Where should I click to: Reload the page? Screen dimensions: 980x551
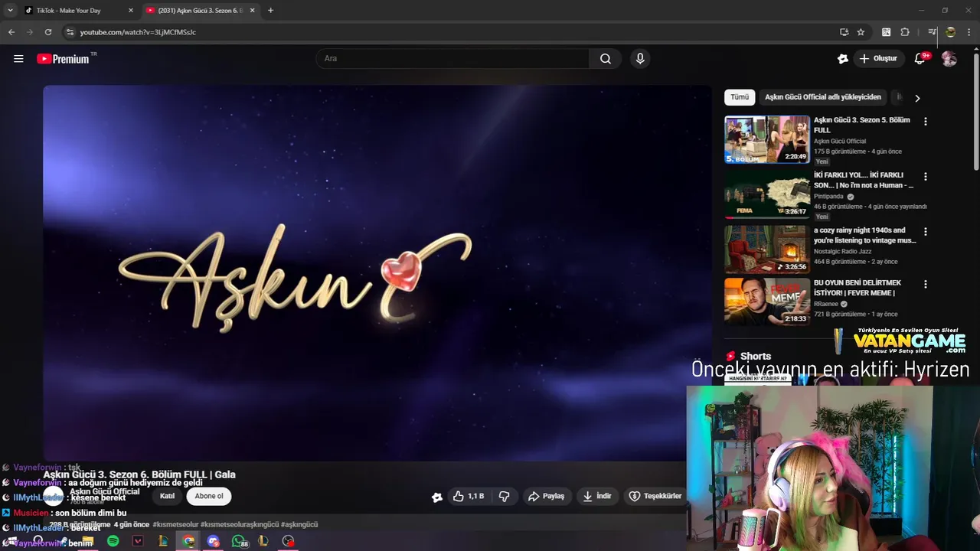pyautogui.click(x=48, y=32)
